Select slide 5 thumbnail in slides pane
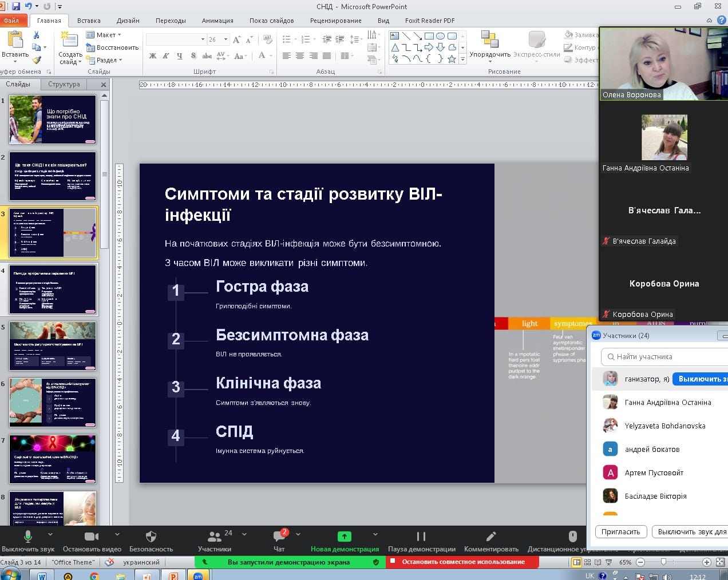This screenshot has width=728, height=580. point(53,345)
